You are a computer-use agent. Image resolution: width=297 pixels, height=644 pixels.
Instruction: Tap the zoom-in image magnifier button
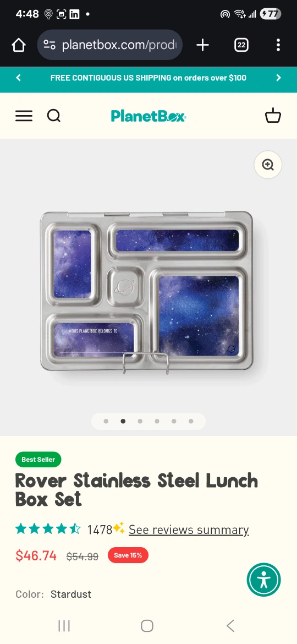[268, 165]
